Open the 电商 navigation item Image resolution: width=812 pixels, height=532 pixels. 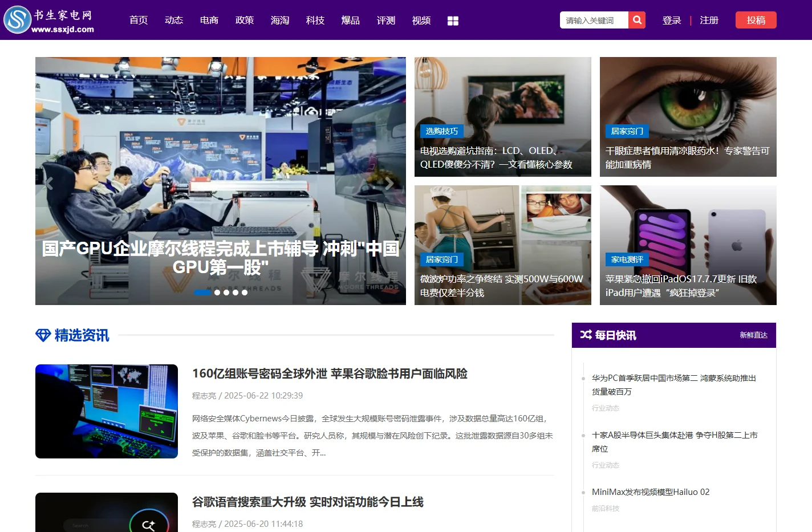(209, 20)
